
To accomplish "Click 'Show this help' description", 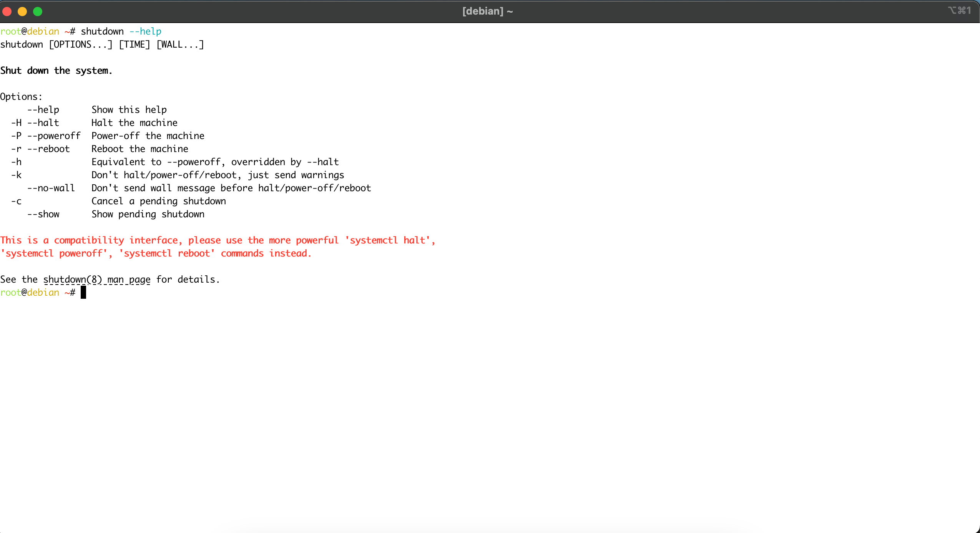I will tap(129, 110).
